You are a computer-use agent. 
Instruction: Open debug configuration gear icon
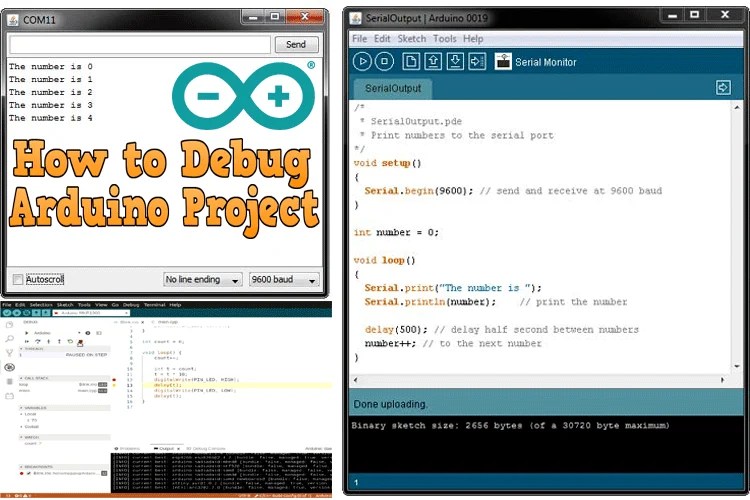[x=88, y=333]
